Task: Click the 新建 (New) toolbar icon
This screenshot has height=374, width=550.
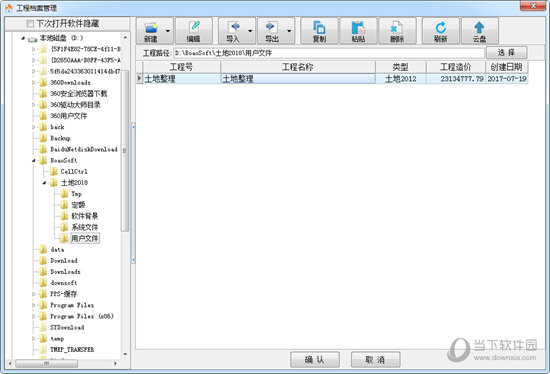Action: click(150, 31)
